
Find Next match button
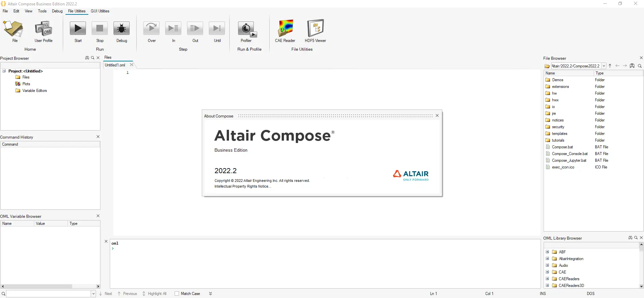click(105, 294)
